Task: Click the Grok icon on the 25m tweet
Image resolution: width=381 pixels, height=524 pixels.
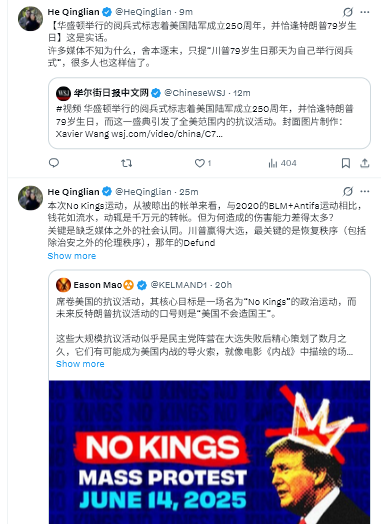Action: click(348, 191)
